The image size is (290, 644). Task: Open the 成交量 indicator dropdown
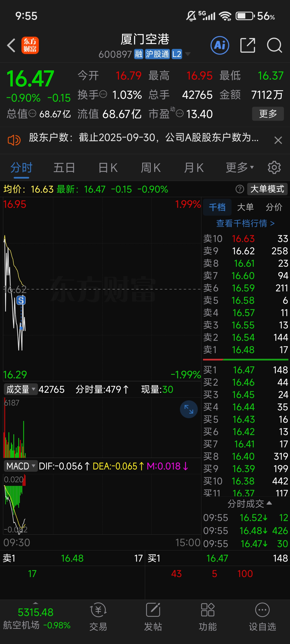pos(20,389)
